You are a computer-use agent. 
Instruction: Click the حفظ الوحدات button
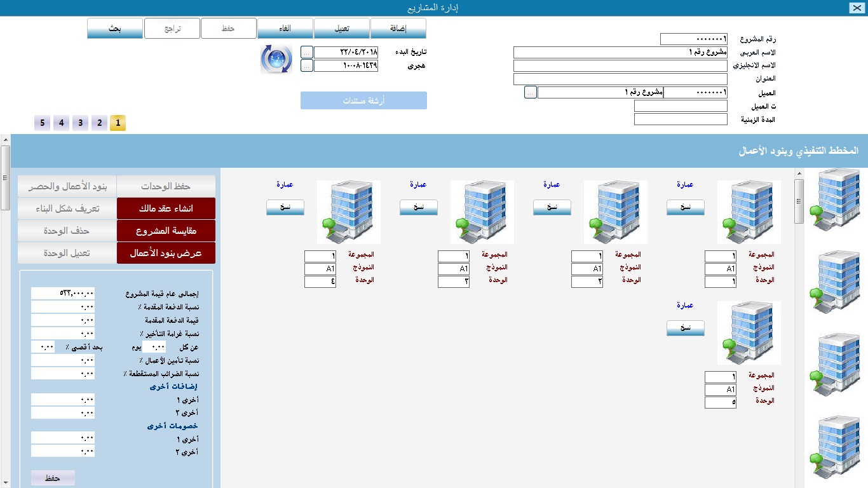pyautogui.click(x=166, y=186)
